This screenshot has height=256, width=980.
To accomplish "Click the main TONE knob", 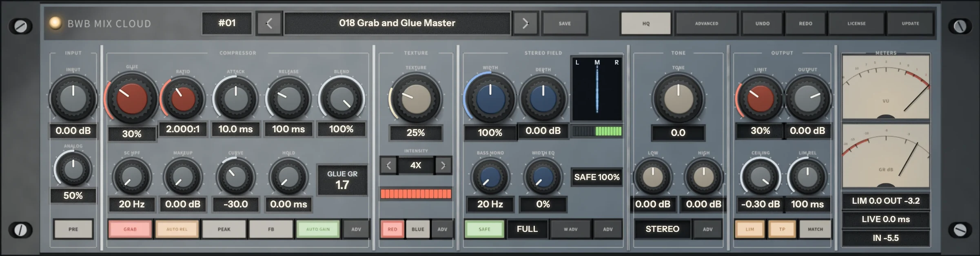I will 678,99.
